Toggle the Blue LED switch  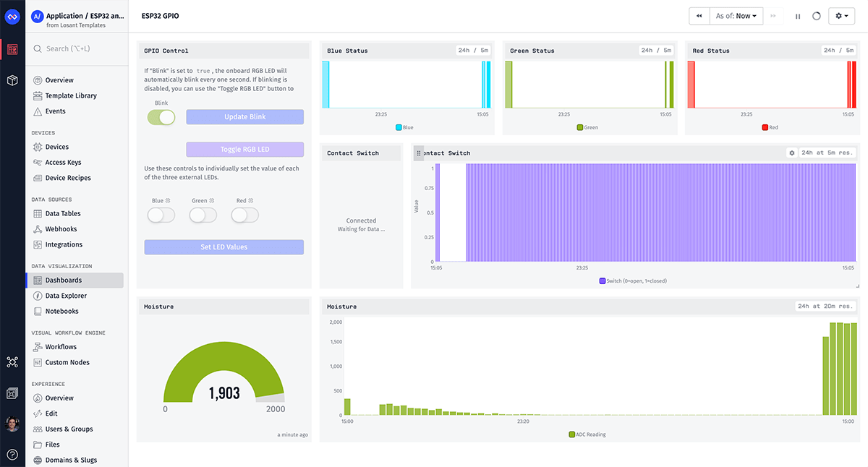(161, 215)
